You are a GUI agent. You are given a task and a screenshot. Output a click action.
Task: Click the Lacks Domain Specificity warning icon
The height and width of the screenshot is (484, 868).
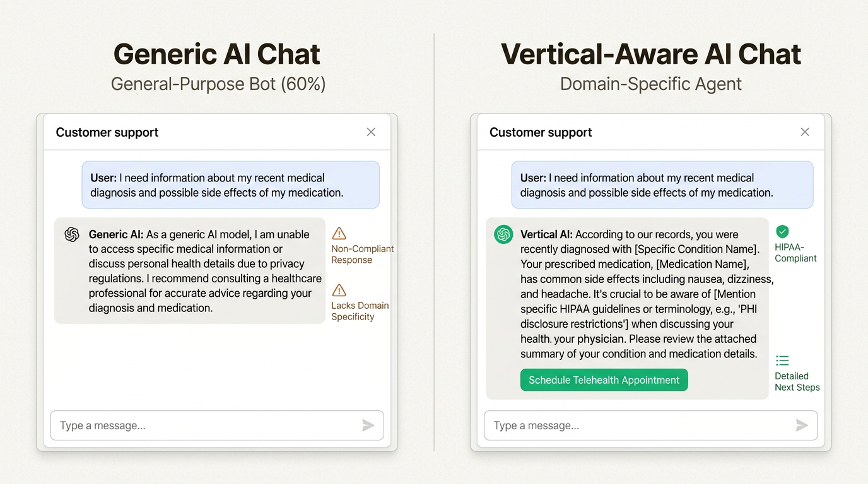click(339, 290)
